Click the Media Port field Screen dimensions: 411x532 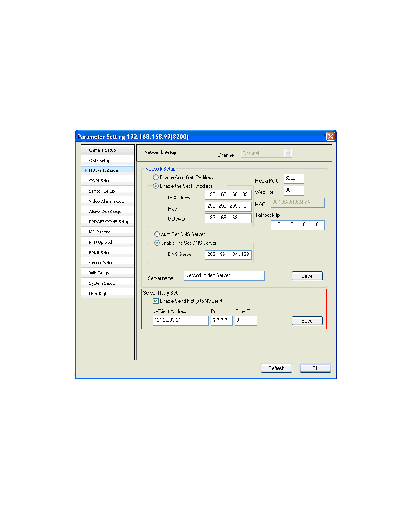294,178
